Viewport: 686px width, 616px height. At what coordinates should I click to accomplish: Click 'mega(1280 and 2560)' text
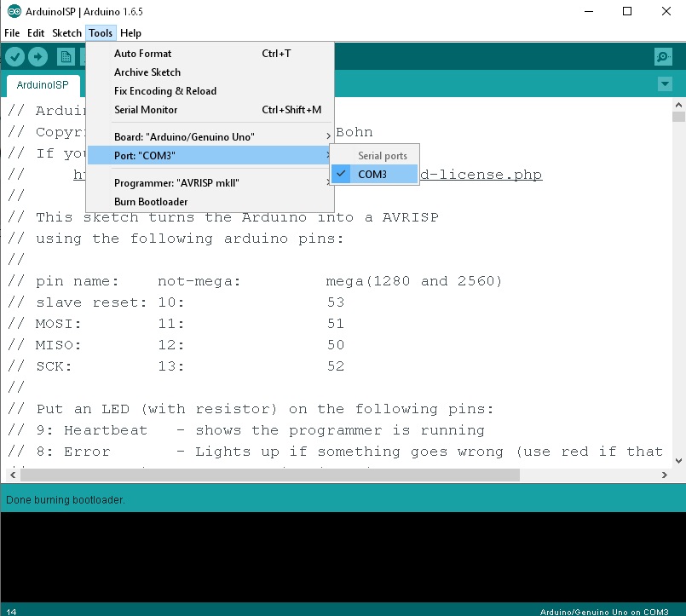(x=414, y=281)
